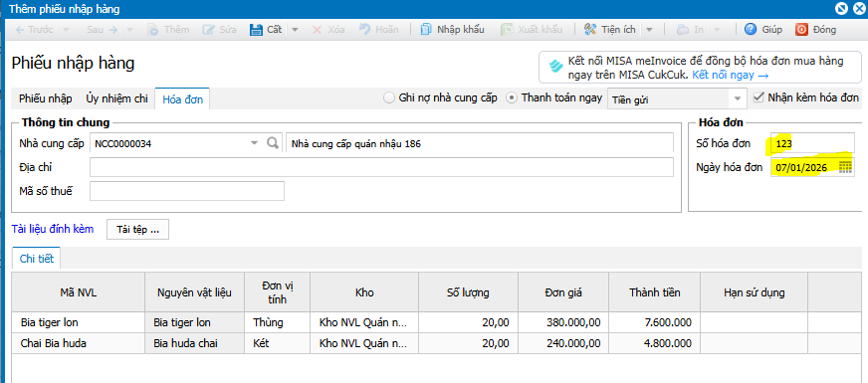
Task: Click the Đơn giá column header
Action: pos(563,292)
